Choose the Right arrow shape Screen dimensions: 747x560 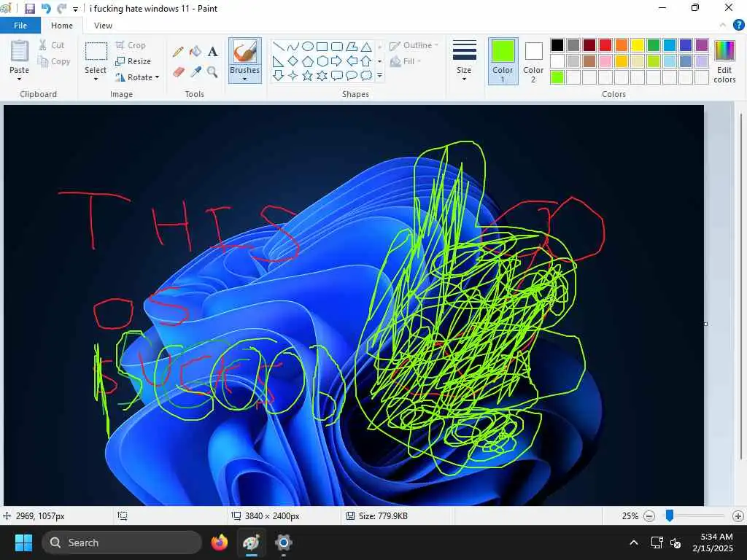click(x=337, y=61)
